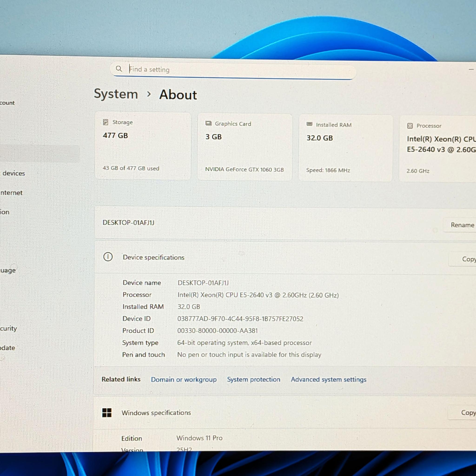Click the Graphics Card icon
The width and height of the screenshot is (476, 476).
(208, 123)
